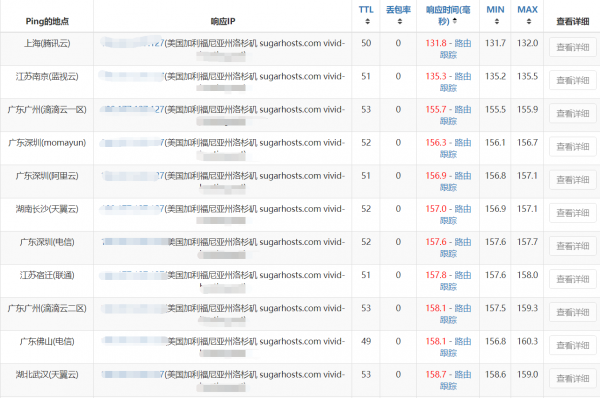Screen dimensions: 600x398
Task: Sort table by TTL column
Action: pos(367,21)
